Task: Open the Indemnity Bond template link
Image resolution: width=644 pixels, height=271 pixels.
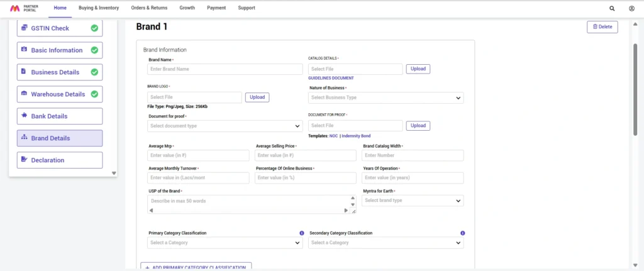Action: point(357,136)
